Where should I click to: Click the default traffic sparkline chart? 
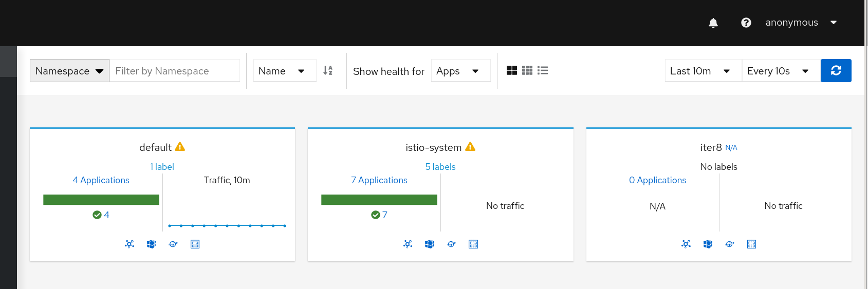227,225
